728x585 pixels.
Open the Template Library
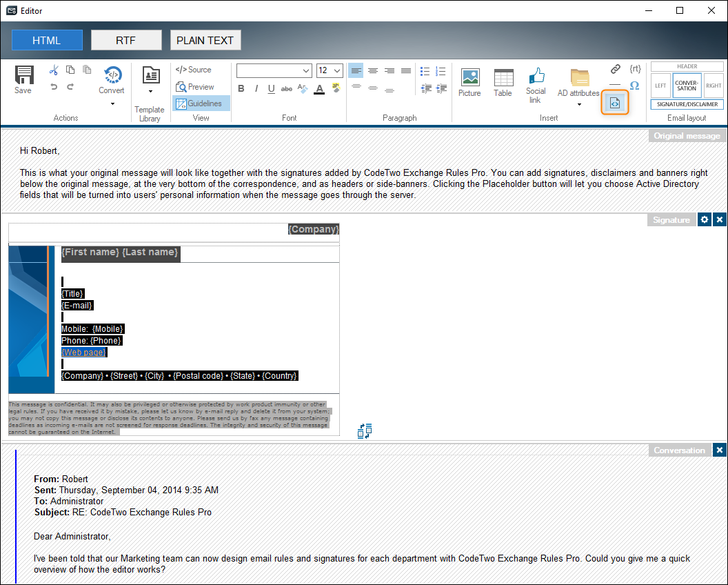(x=150, y=76)
